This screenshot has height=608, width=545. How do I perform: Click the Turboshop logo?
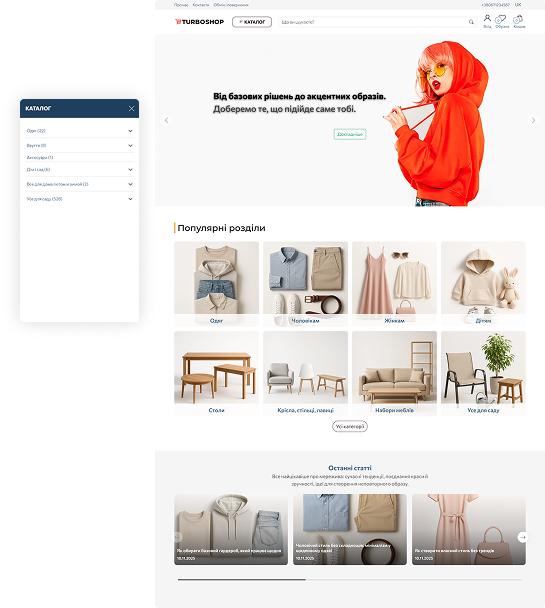coord(200,22)
